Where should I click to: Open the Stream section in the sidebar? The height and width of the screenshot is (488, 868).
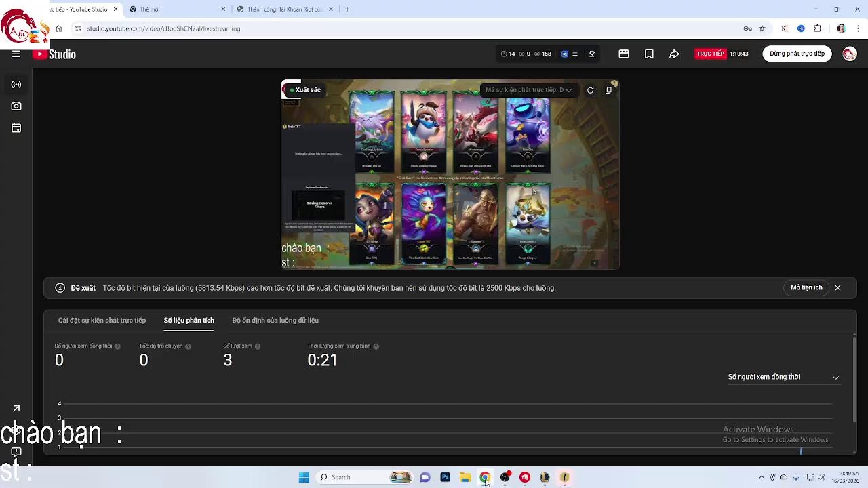(16, 85)
